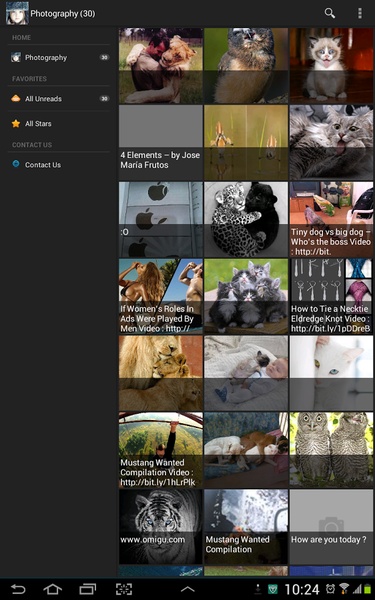The width and height of the screenshot is (375, 600).
Task: Tap the profile avatar in header
Action: [x=17, y=13]
